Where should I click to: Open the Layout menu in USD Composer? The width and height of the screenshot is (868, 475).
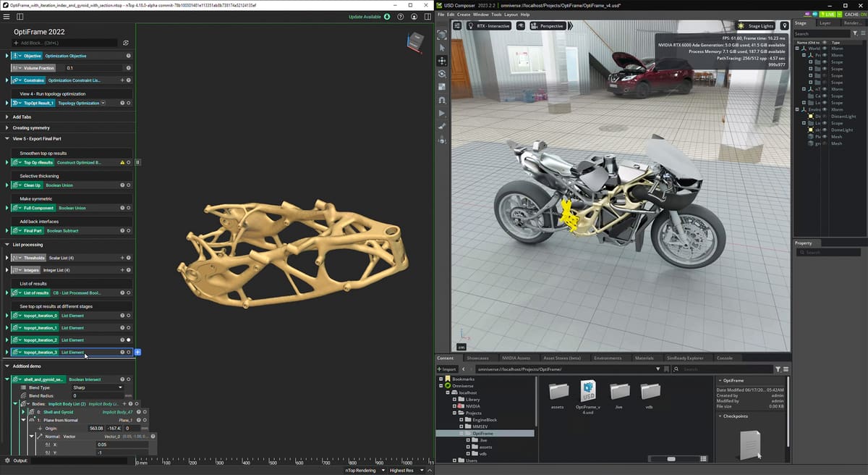[511, 14]
